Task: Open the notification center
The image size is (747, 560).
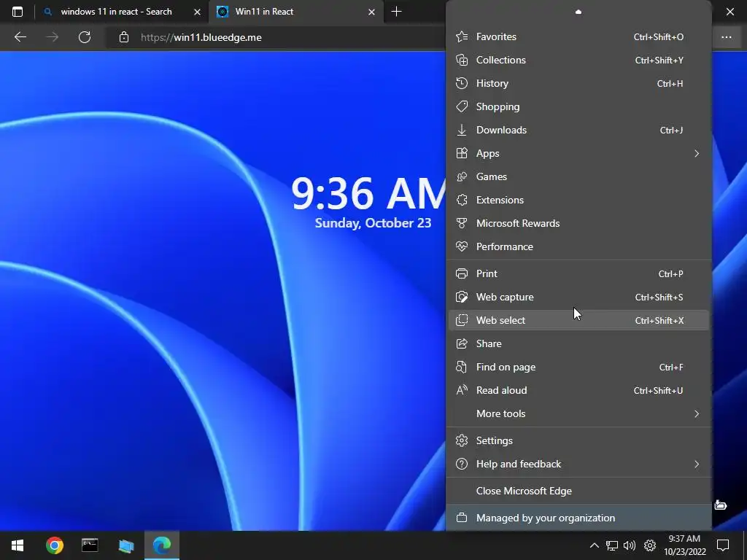Action: (723, 545)
